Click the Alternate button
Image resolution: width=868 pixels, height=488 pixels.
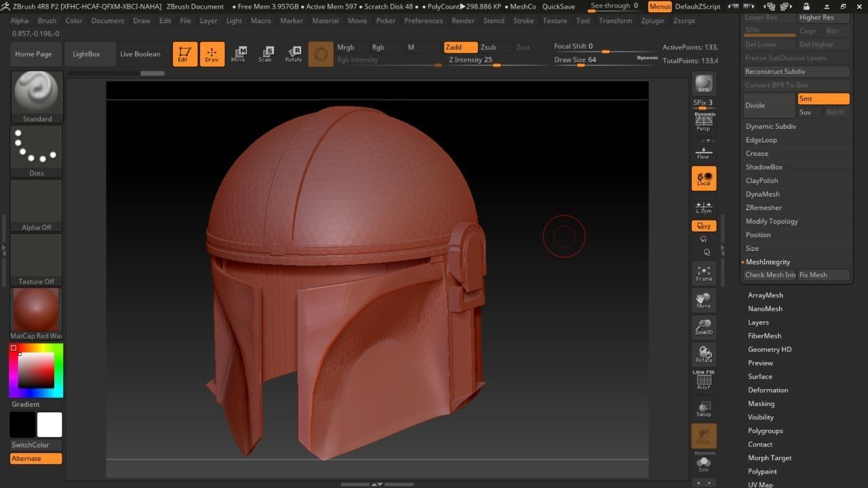[37, 458]
